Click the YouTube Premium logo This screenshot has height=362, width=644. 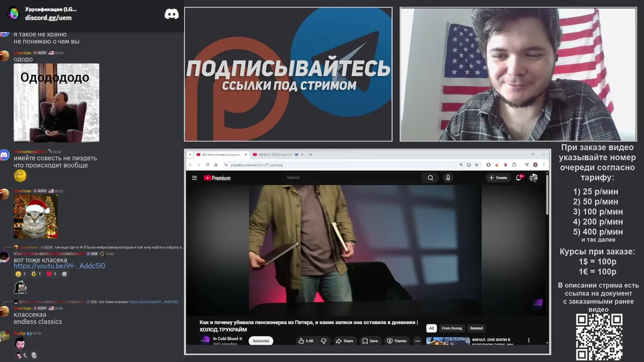(217, 178)
